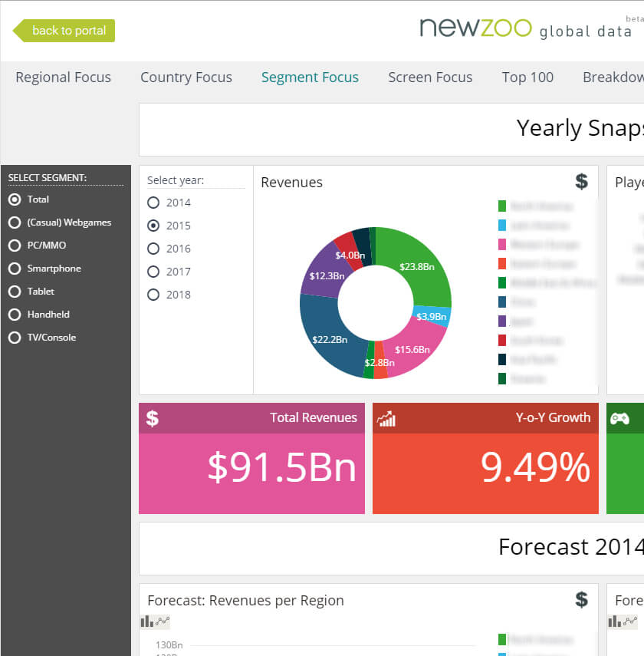644x656 pixels.
Task: Click the Y-o-Y Growth tile header
Action: pos(485,418)
